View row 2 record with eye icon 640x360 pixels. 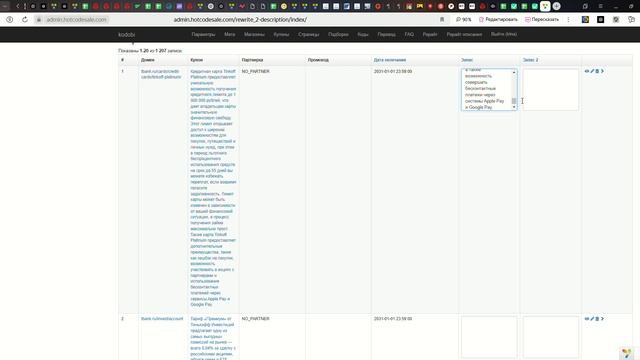point(587,319)
